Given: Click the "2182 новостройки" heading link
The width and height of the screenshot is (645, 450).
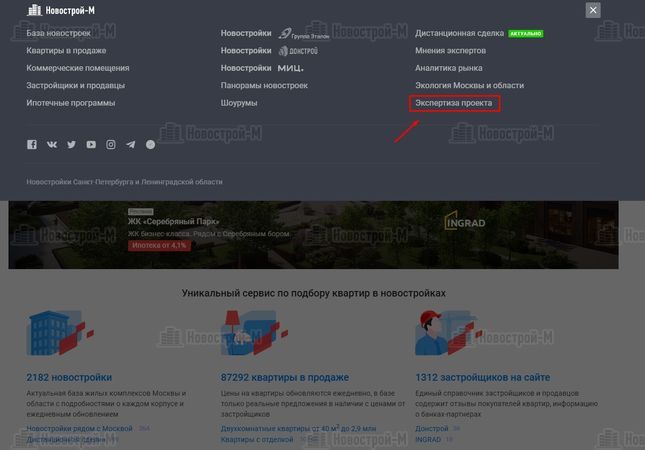Looking at the screenshot, I should tap(69, 378).
